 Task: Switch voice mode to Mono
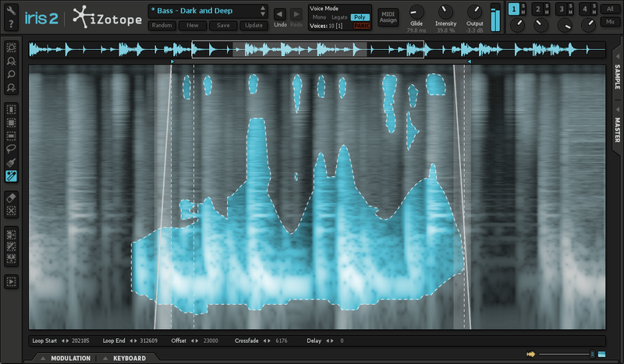pos(319,16)
